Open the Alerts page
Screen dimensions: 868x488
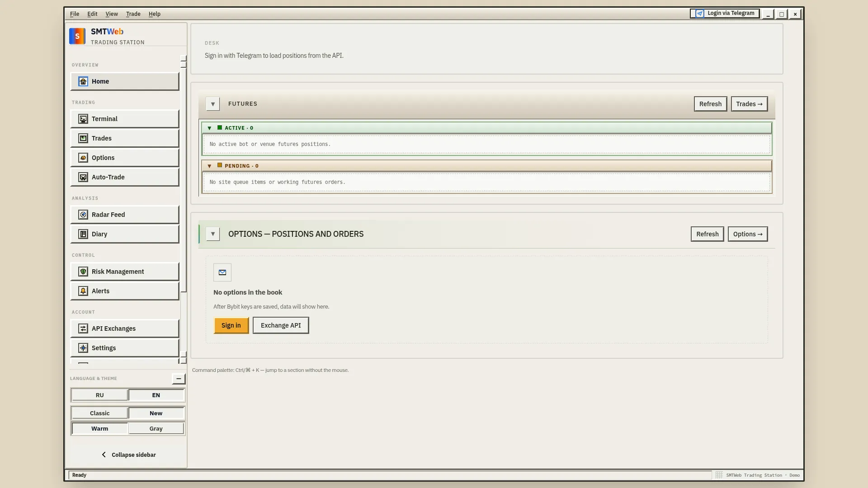tap(125, 291)
